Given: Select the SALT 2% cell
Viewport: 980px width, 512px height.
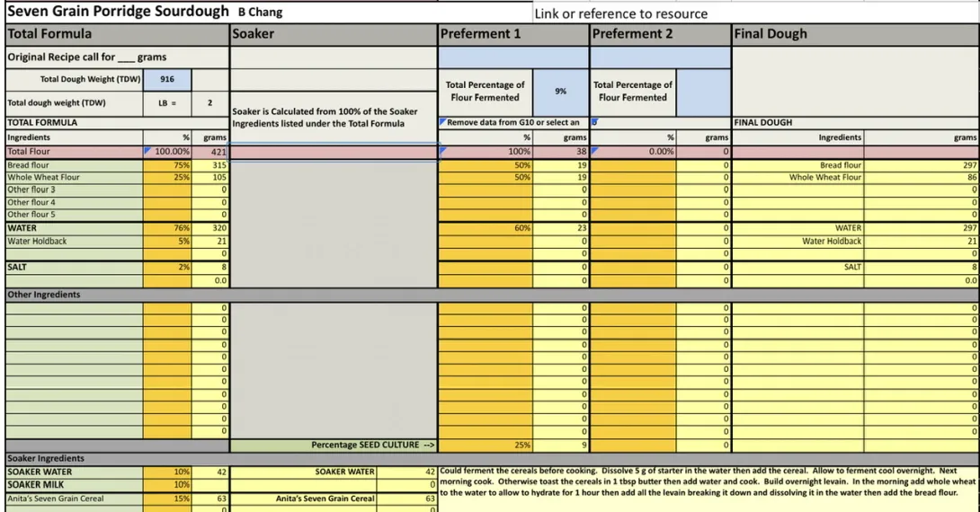Looking at the screenshot, I should point(167,267).
